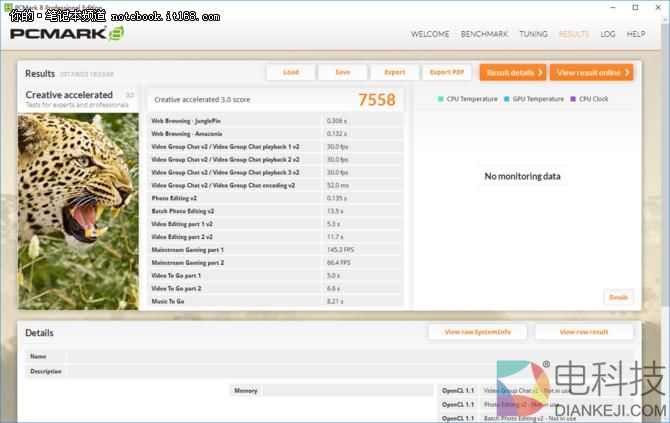Click the Load button
The width and height of the screenshot is (670, 423).
[x=291, y=72]
